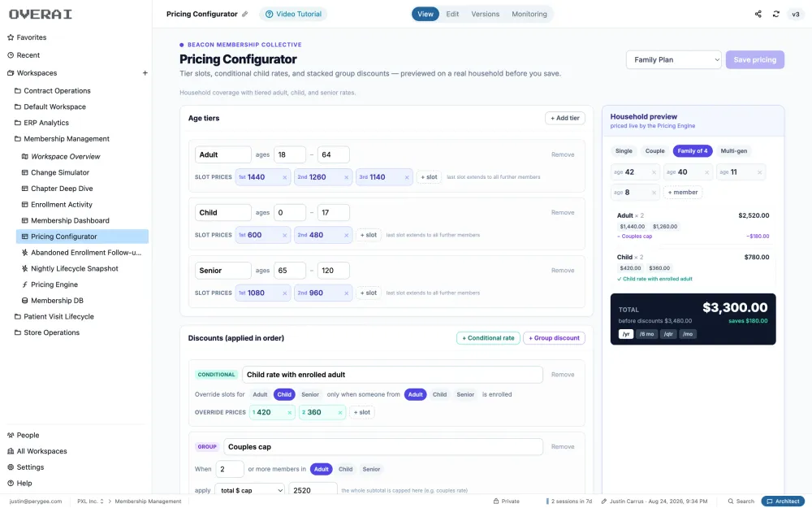Toggle Adult in 'only when someone from'
This screenshot has width=812, height=508.
pyautogui.click(x=415, y=394)
